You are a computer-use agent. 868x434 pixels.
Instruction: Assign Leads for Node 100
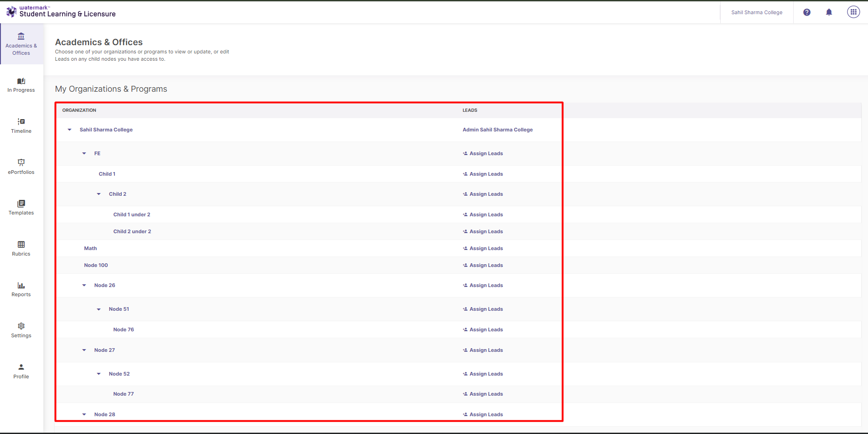(x=483, y=265)
